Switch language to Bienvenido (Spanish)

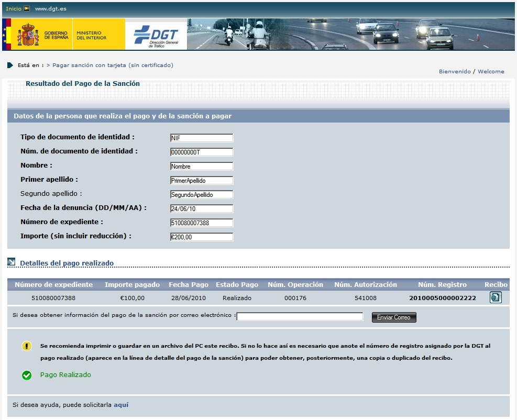click(455, 72)
